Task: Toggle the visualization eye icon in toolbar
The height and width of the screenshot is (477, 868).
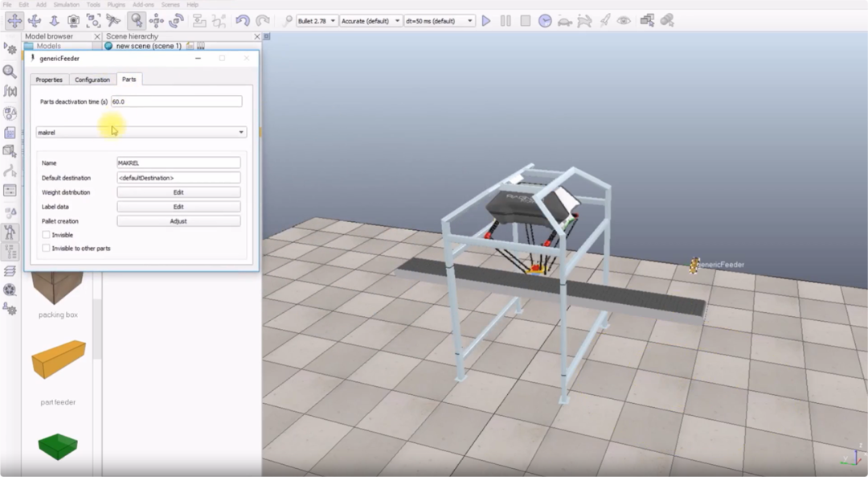Action: coord(624,21)
